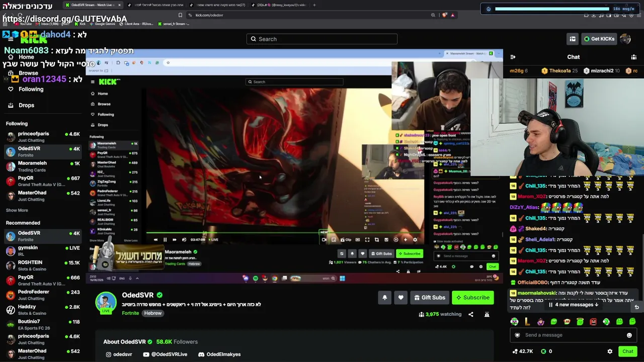The height and width of the screenshot is (362, 644).
Task: Open princeofparis in Following list
Action: click(x=43, y=137)
